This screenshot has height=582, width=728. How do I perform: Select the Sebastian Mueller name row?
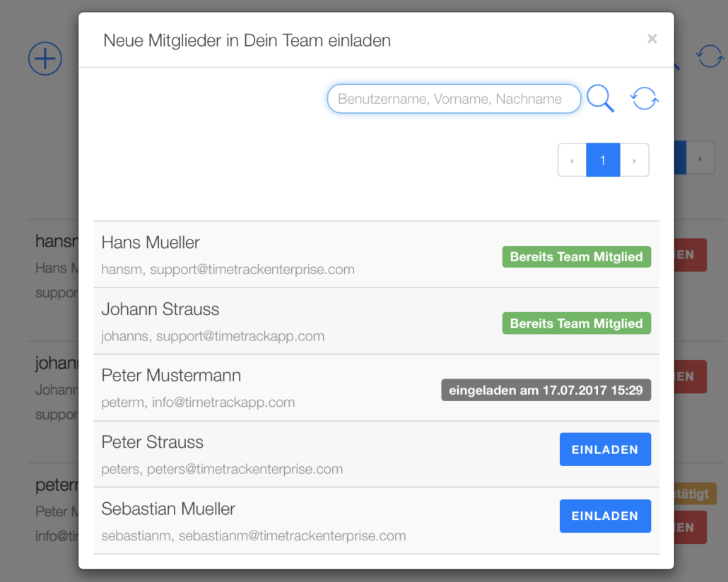pyautogui.click(x=376, y=521)
